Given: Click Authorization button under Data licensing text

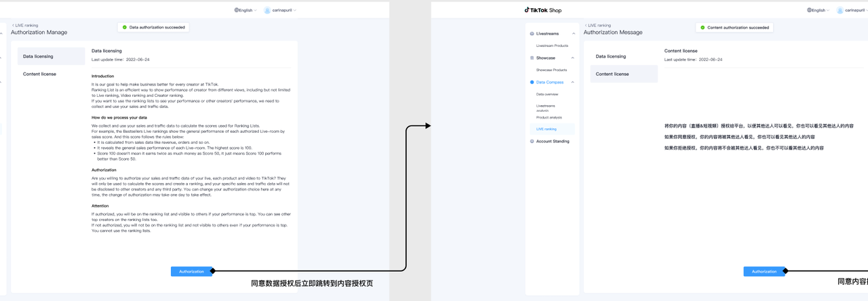Looking at the screenshot, I should (x=191, y=271).
